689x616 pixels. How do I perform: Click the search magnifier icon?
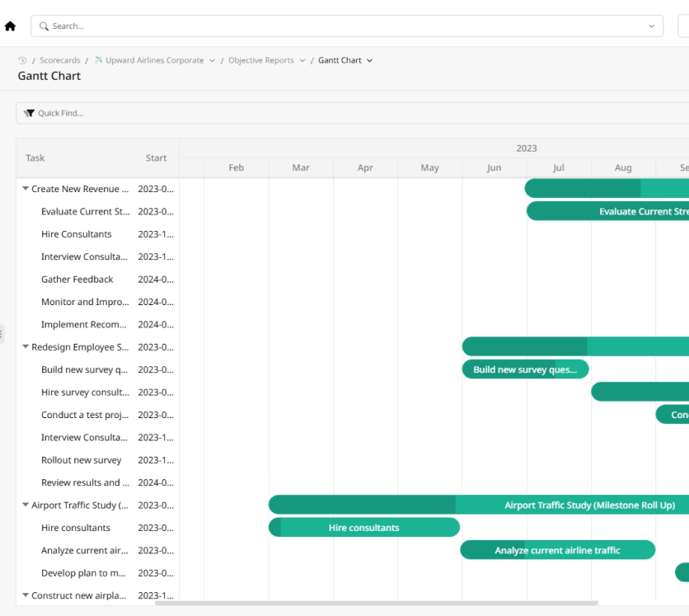tap(44, 26)
